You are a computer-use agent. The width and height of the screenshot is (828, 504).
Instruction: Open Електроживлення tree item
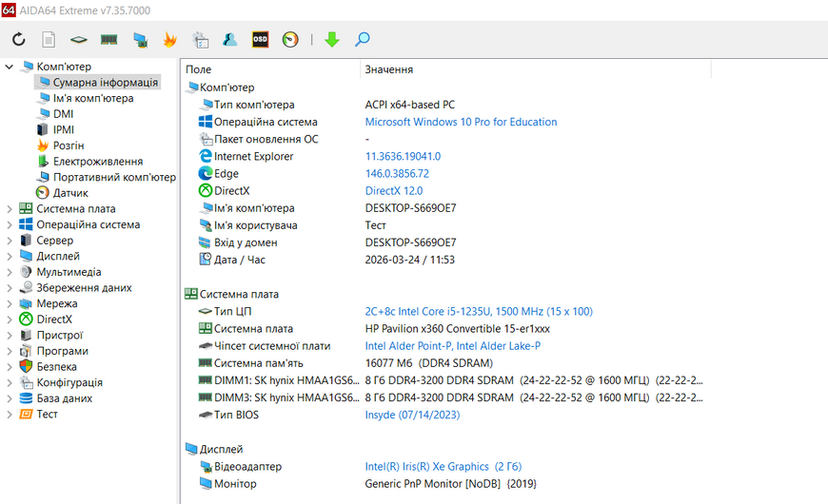coord(98,162)
